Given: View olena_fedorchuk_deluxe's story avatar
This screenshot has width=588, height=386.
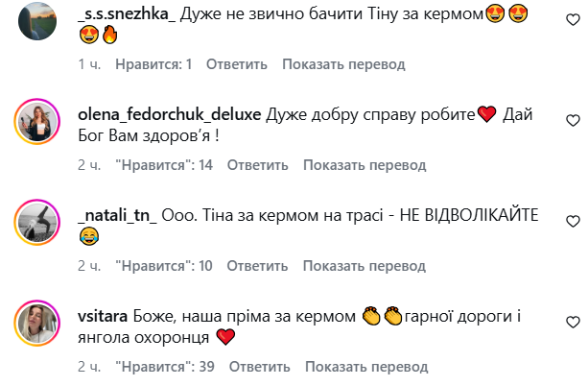Looking at the screenshot, I should [37, 122].
